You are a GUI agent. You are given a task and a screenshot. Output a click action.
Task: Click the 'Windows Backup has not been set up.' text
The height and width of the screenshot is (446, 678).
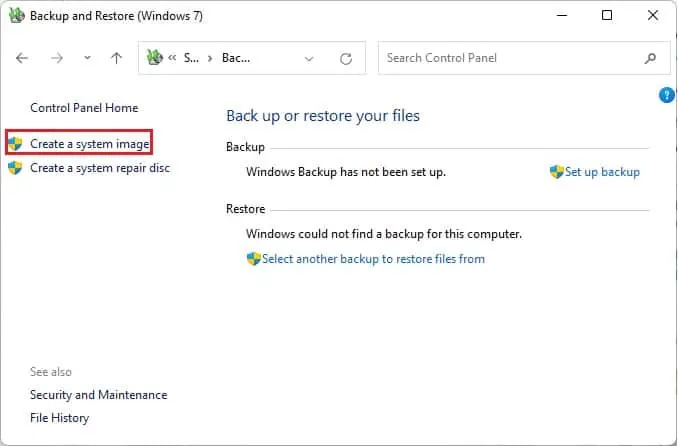[x=346, y=172]
